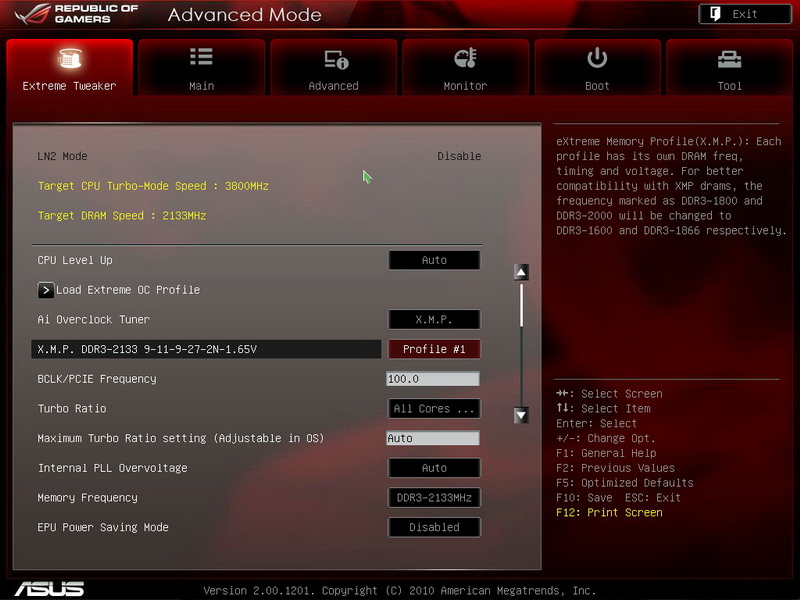Select the Turbo Ratio label

pos(72,409)
